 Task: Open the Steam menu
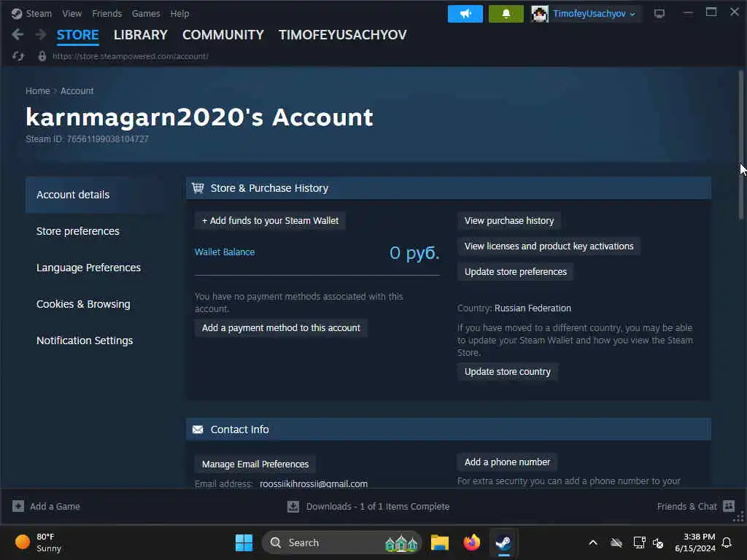click(39, 13)
